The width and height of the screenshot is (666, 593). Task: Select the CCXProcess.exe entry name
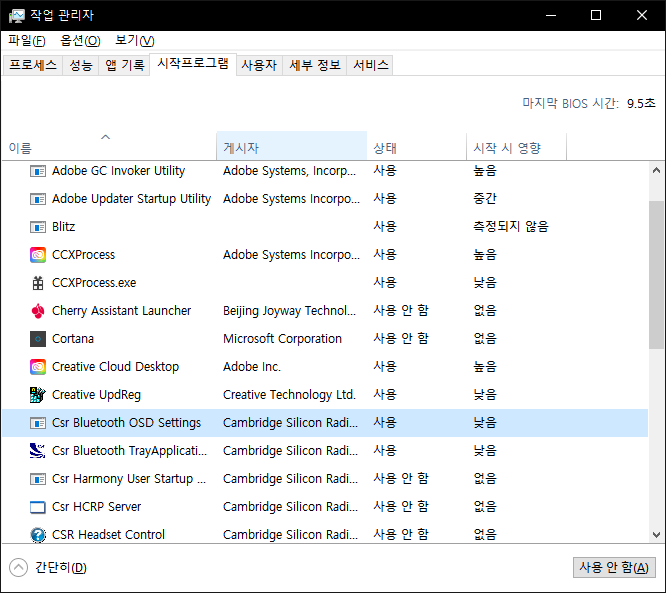[94, 283]
